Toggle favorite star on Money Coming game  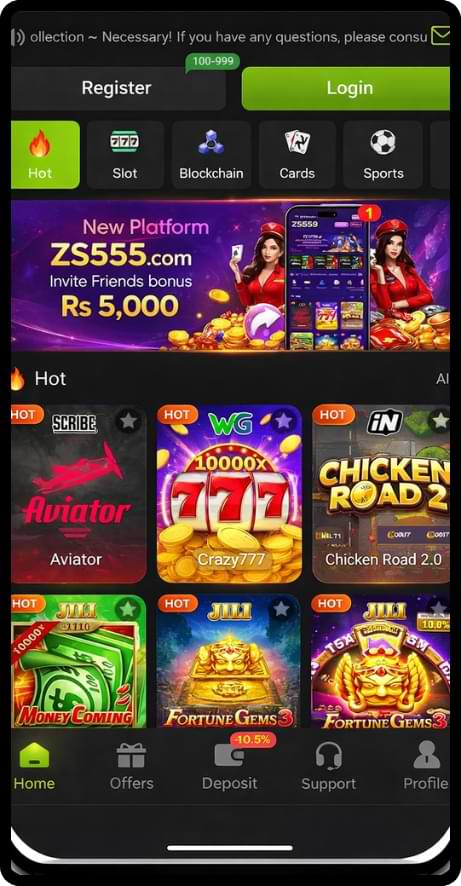[128, 609]
